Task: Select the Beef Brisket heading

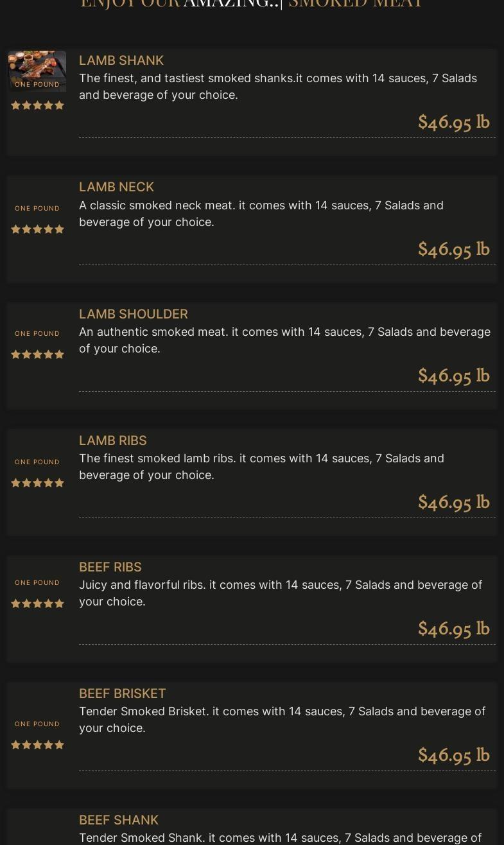Action: 123,693
